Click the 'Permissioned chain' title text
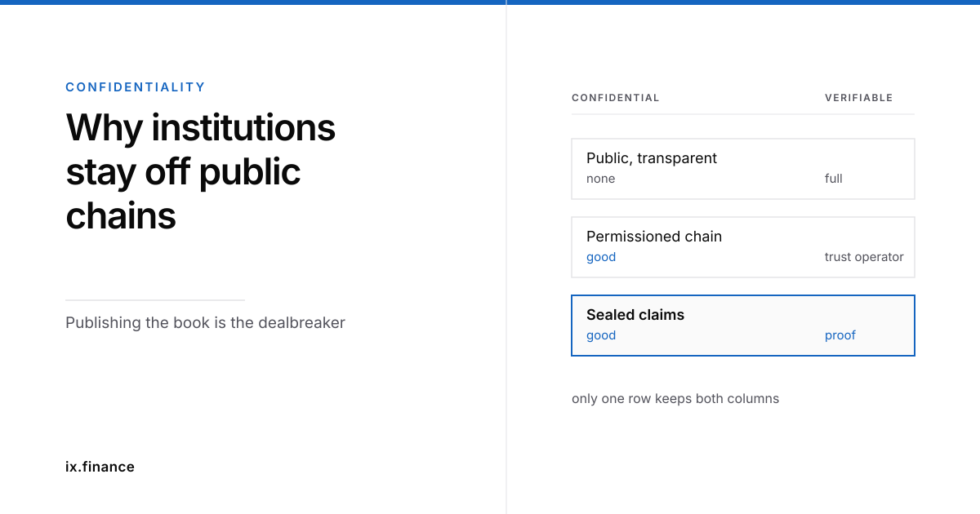The image size is (980, 514). click(654, 237)
